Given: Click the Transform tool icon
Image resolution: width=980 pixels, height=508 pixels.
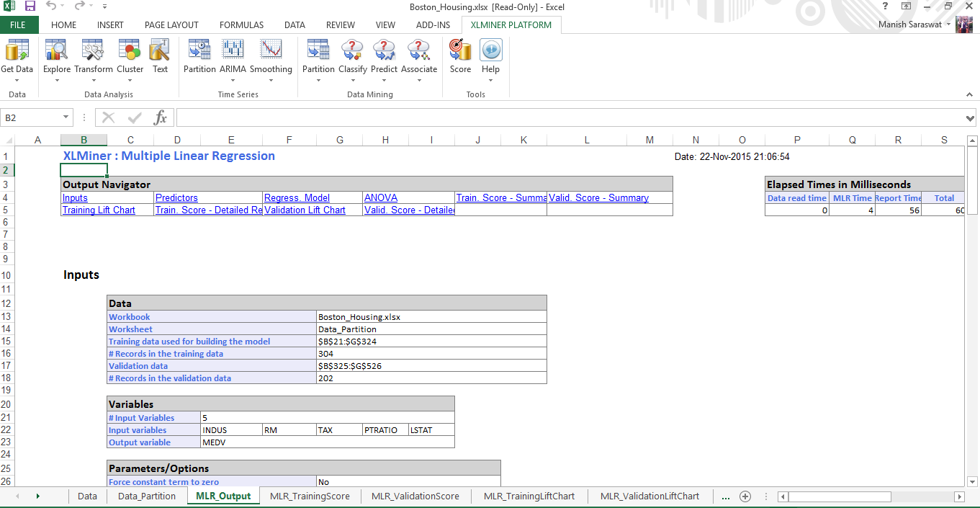Looking at the screenshot, I should tap(93, 57).
